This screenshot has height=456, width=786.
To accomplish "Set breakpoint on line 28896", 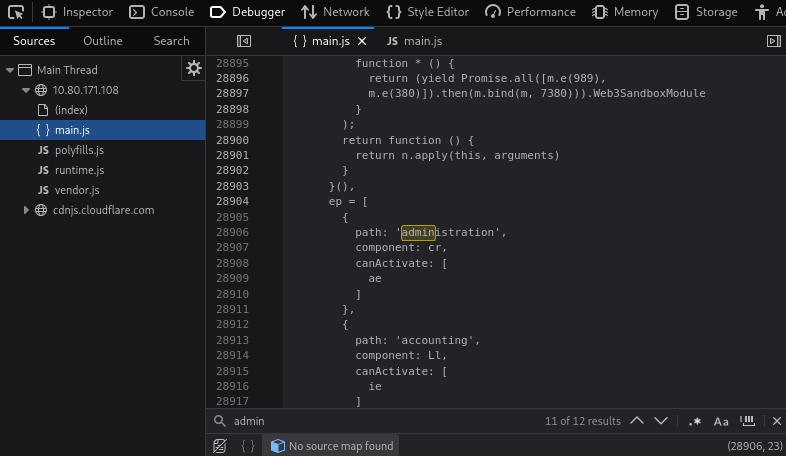I will coord(232,78).
